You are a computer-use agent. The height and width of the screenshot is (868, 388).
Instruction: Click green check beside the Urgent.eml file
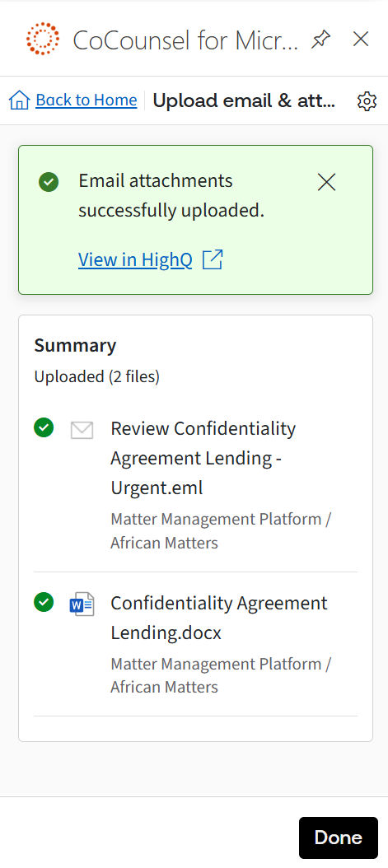[x=44, y=427]
